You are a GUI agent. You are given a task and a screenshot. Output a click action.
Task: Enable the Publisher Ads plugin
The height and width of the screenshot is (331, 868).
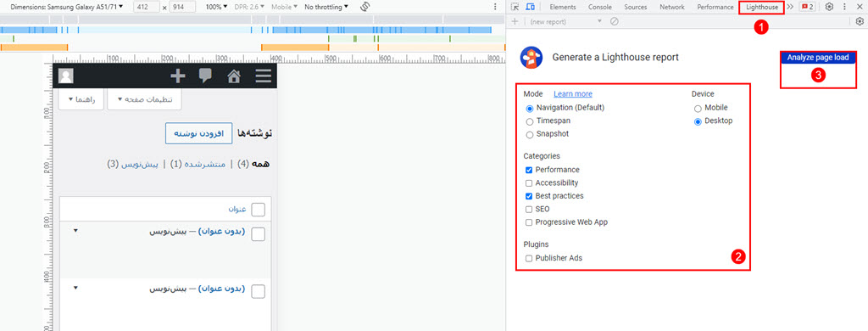tap(529, 258)
